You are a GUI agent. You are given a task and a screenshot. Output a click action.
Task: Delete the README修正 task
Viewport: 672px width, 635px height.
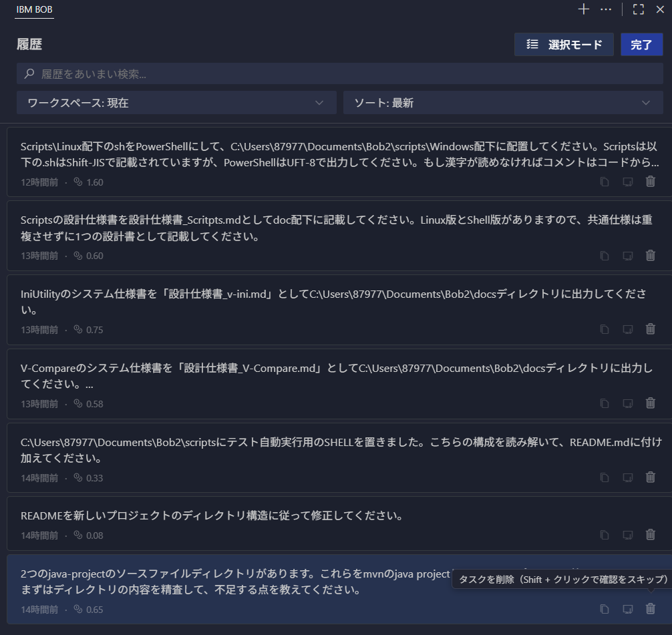651,534
